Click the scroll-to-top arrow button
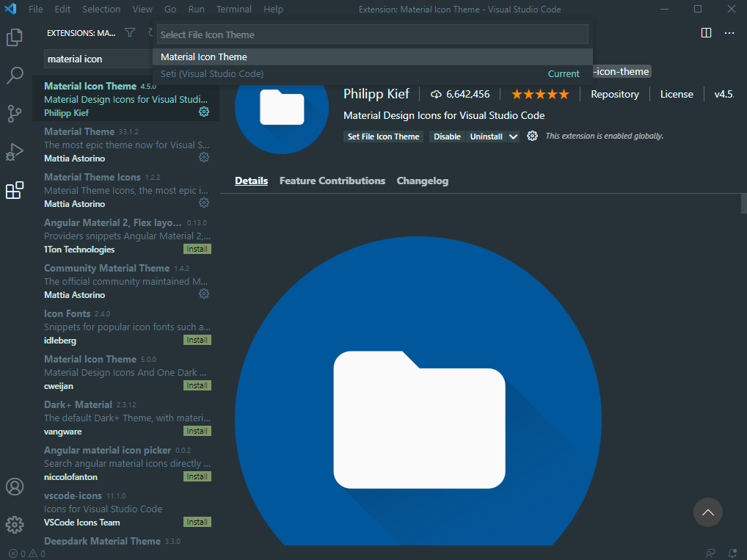This screenshot has width=747, height=560. pyautogui.click(x=707, y=512)
